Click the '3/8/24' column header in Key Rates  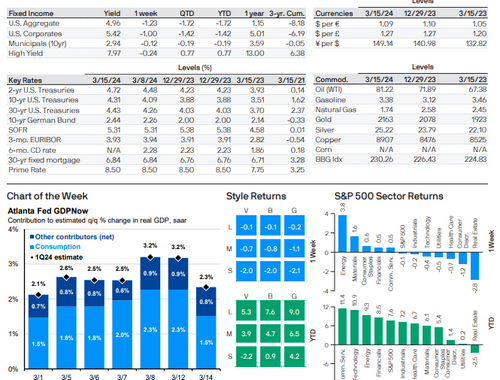144,80
